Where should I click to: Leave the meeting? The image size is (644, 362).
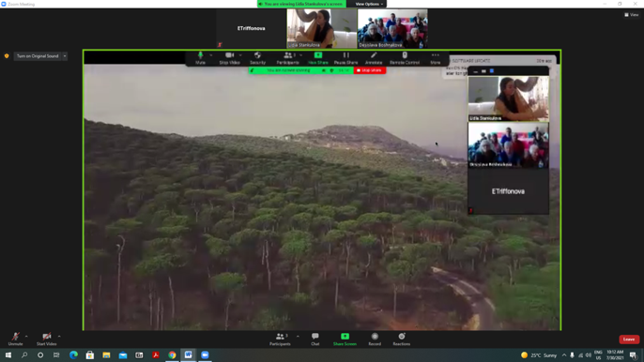pos(629,339)
